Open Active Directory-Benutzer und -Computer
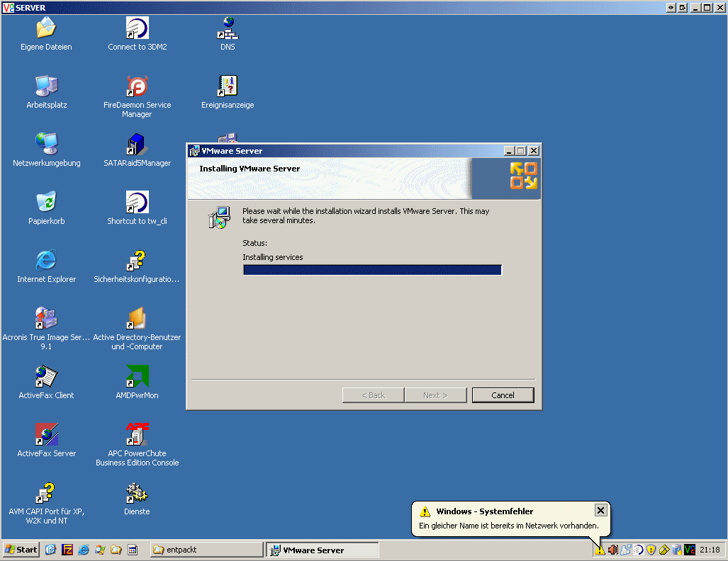 click(137, 317)
